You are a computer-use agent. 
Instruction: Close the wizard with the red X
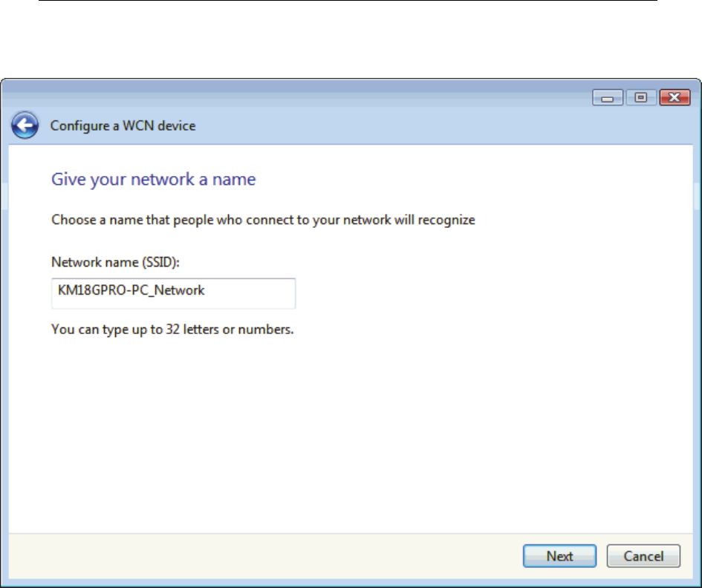(669, 98)
